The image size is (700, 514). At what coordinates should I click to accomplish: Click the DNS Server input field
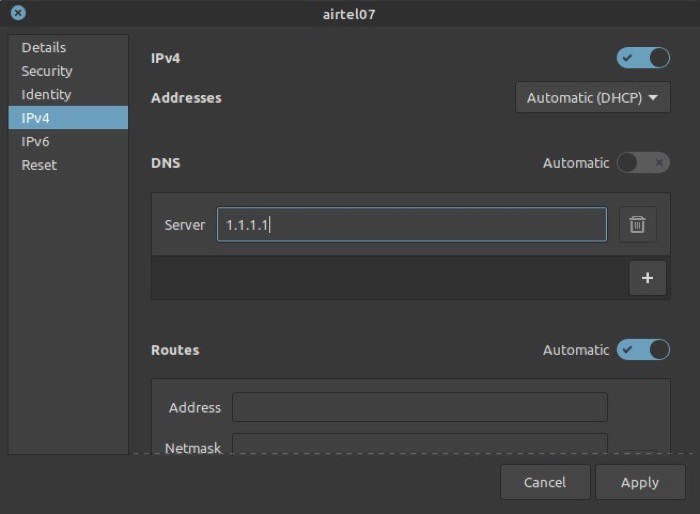pyautogui.click(x=411, y=225)
